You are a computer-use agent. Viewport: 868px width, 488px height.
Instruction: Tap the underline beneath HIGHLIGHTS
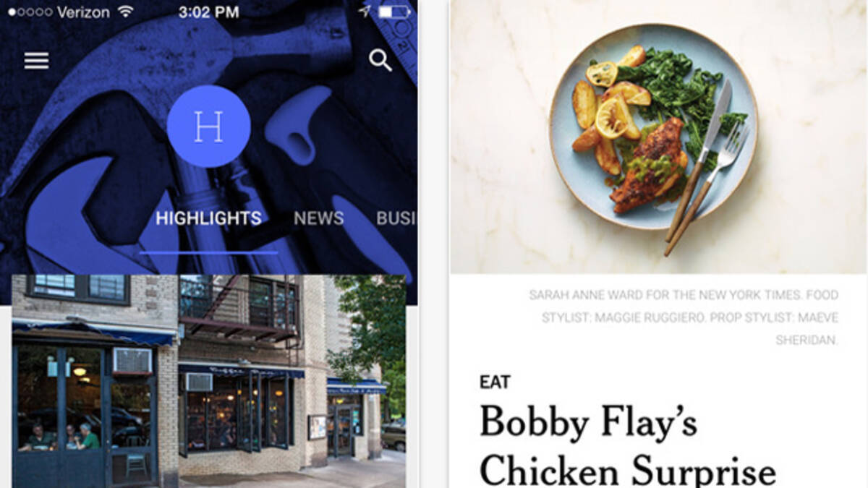pyautogui.click(x=208, y=252)
